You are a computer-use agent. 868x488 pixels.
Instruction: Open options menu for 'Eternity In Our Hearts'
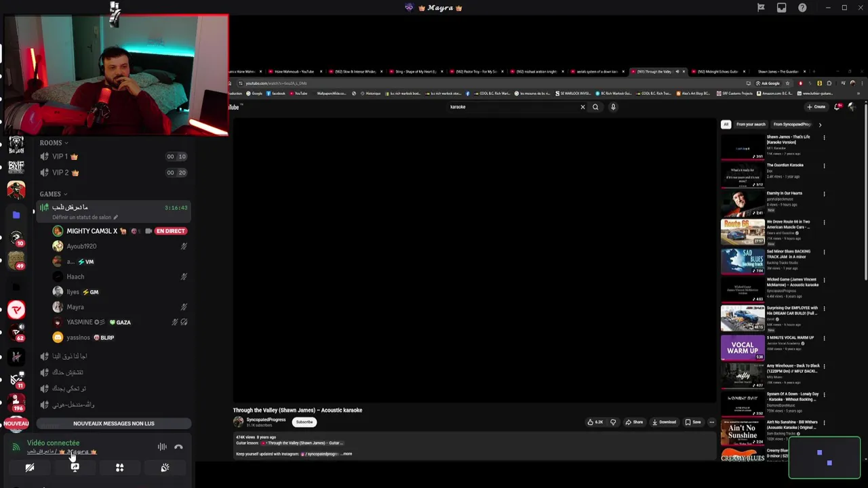824,194
